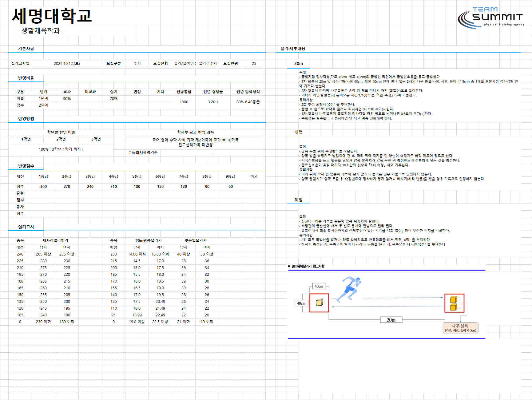Click the 14.00 이하 cell
532x400 pixels.
tap(137, 254)
